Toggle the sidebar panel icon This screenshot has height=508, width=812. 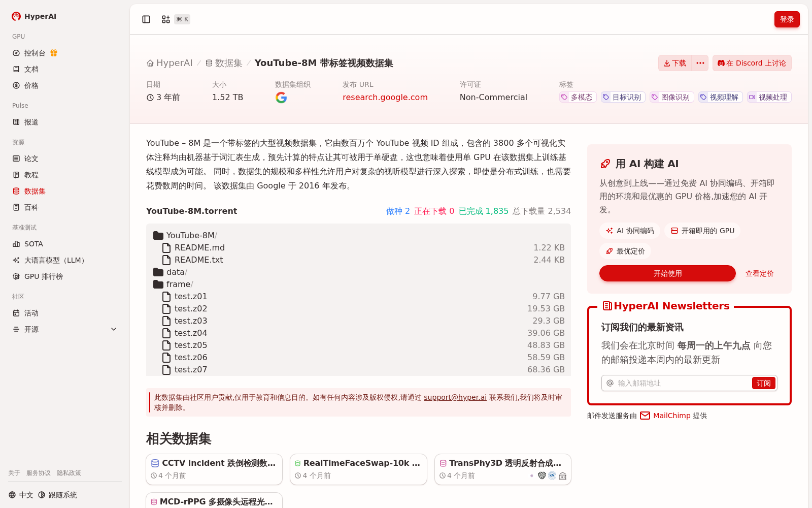tap(146, 19)
